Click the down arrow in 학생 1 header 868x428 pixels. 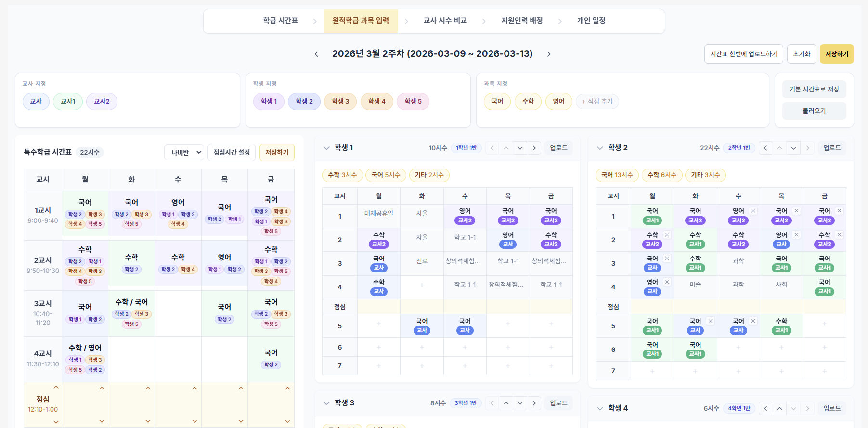tap(520, 148)
